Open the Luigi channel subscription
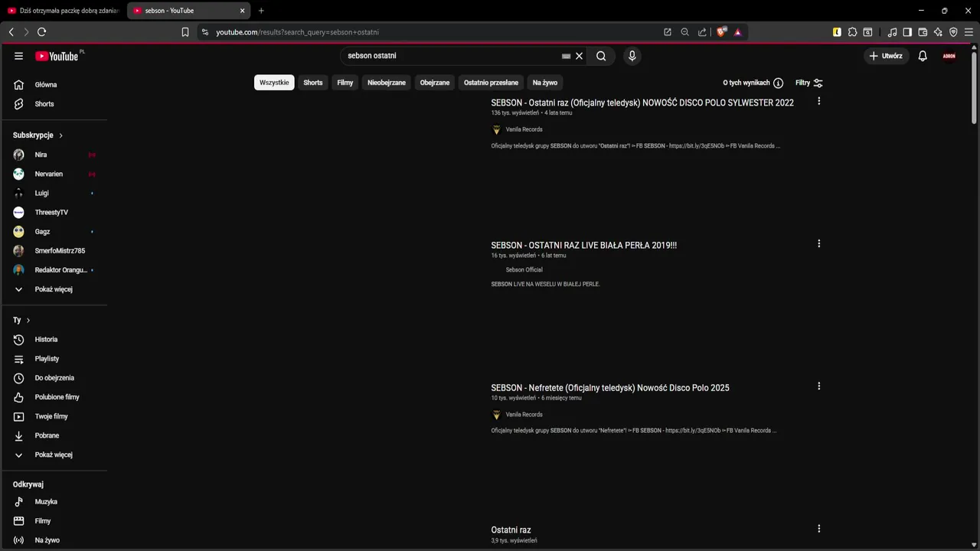The image size is (980, 551). [54, 193]
